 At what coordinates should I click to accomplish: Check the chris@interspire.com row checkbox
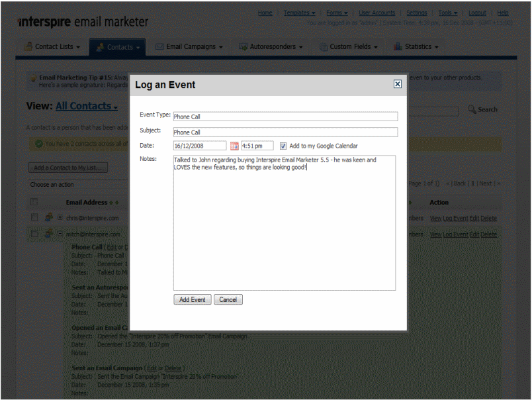coord(34,217)
